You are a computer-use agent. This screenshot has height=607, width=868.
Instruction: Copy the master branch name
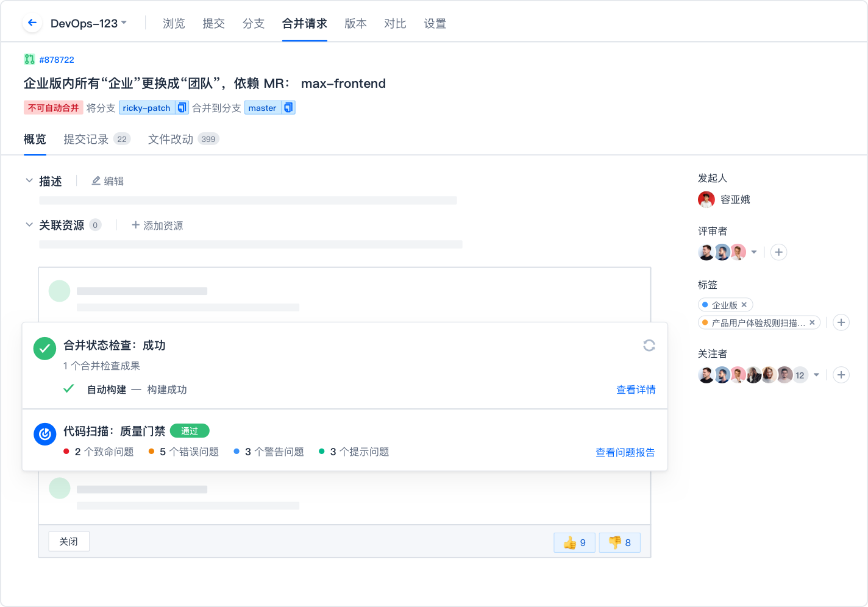(x=288, y=108)
